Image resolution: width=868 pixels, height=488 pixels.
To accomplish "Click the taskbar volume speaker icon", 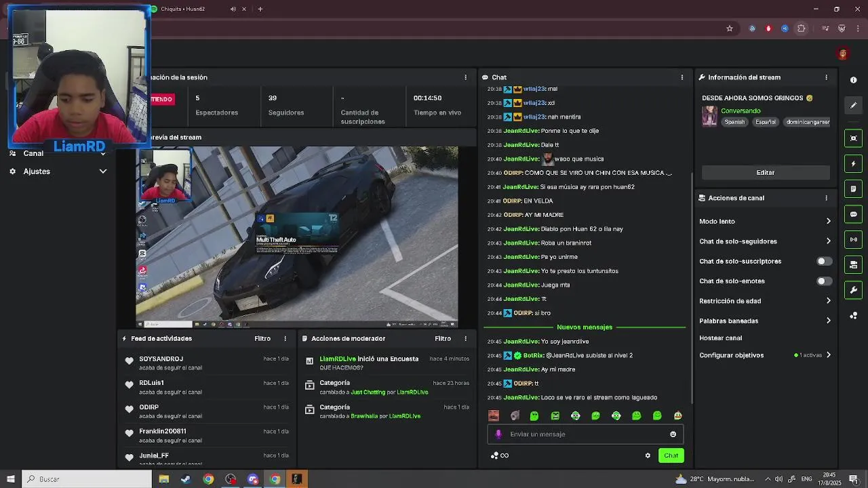I will point(778,479).
